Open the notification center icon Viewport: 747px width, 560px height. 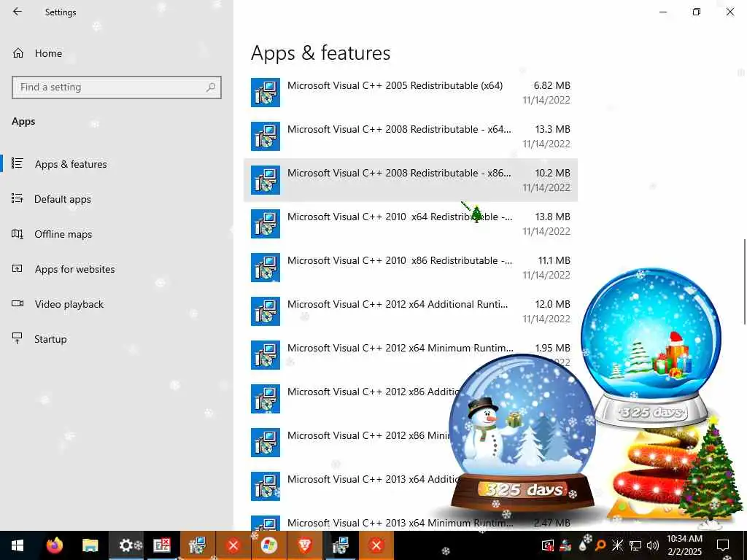(x=723, y=545)
